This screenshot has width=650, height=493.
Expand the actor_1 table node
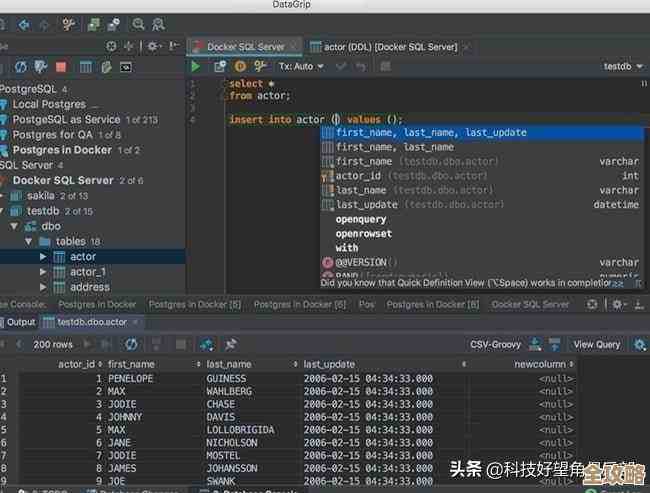point(43,272)
